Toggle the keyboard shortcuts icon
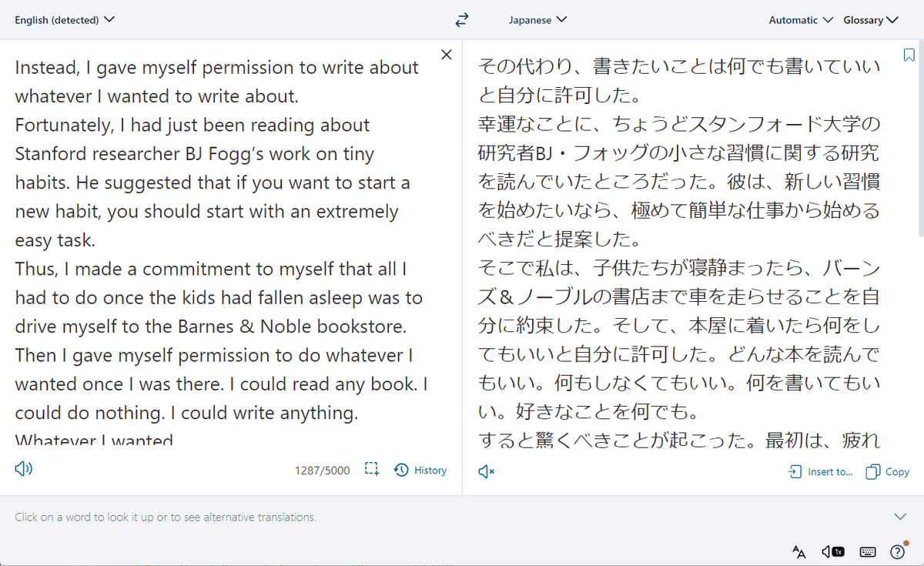The image size is (924, 566). [868, 551]
